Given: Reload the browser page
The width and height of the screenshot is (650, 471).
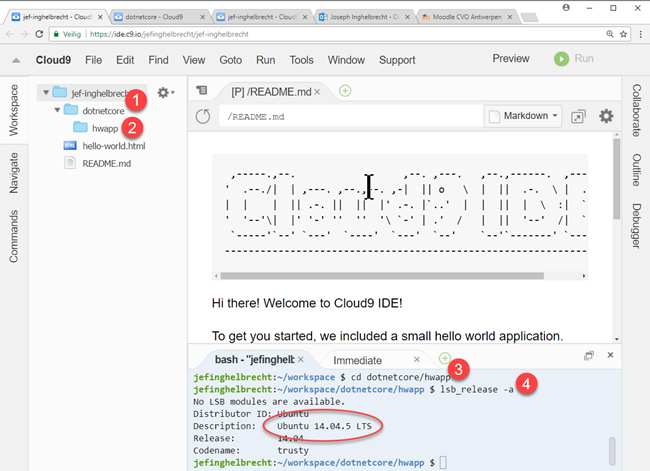Looking at the screenshot, I should (39, 34).
